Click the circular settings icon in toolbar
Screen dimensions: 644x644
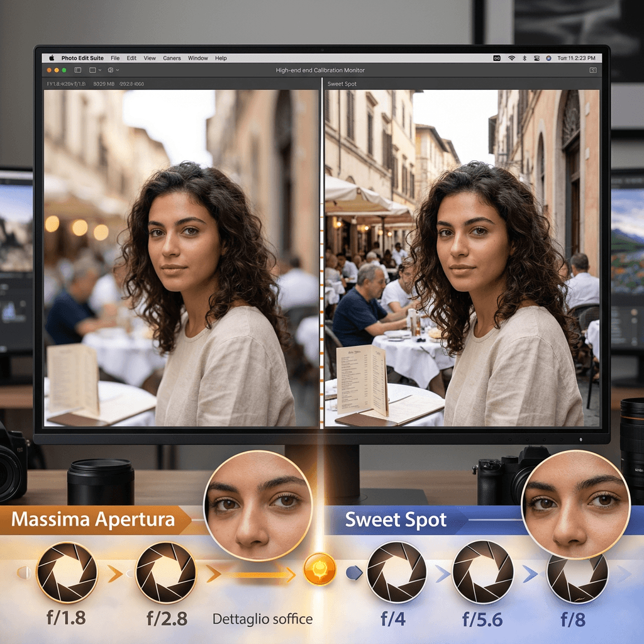click(x=111, y=70)
